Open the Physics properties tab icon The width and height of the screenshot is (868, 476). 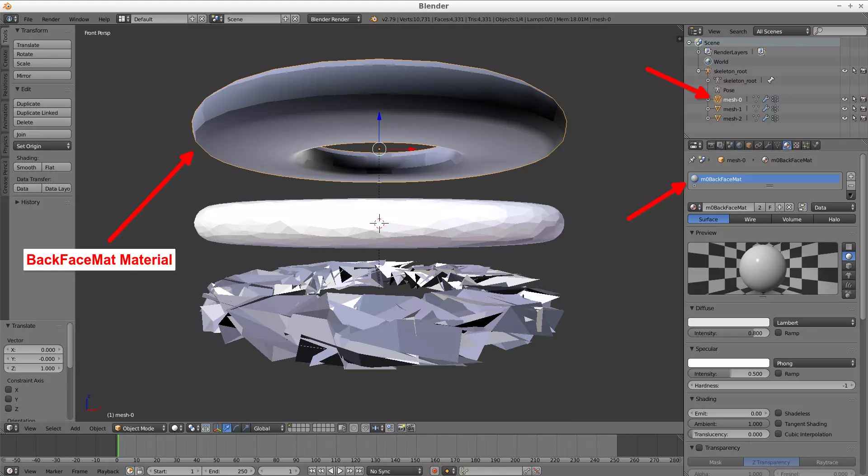click(x=816, y=145)
